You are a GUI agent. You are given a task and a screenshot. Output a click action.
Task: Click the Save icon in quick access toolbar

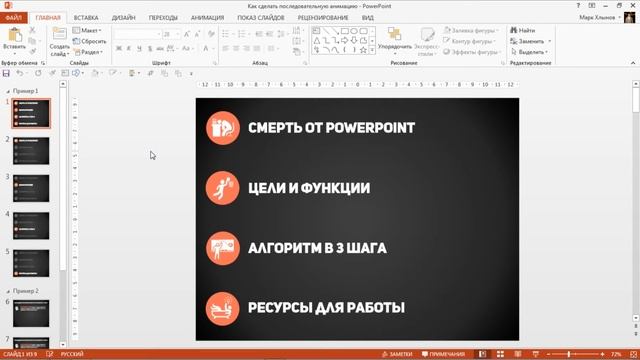6,73
